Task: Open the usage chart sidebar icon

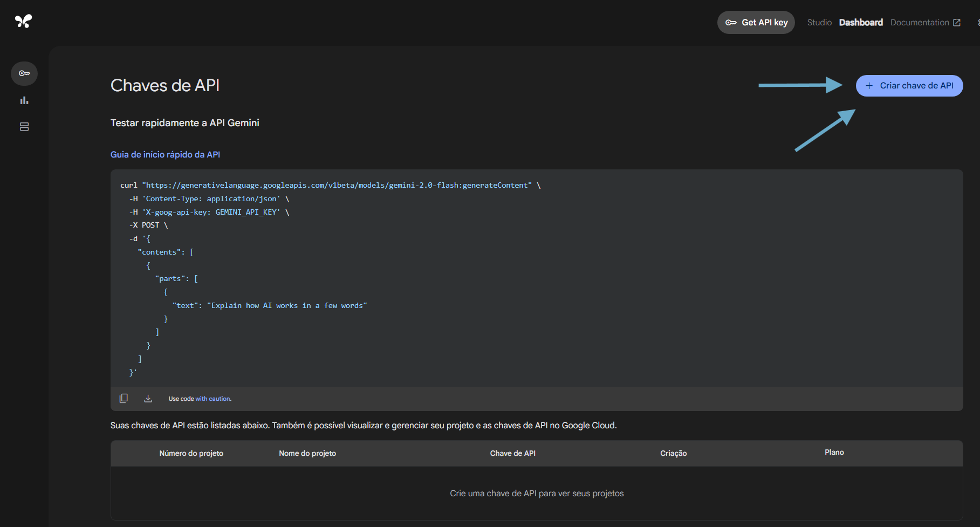Action: click(24, 100)
